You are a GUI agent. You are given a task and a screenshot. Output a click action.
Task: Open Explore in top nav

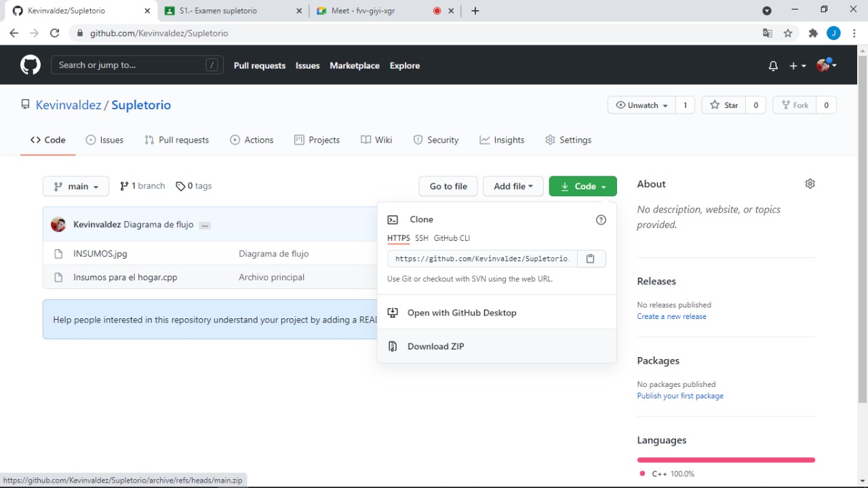pyautogui.click(x=405, y=66)
